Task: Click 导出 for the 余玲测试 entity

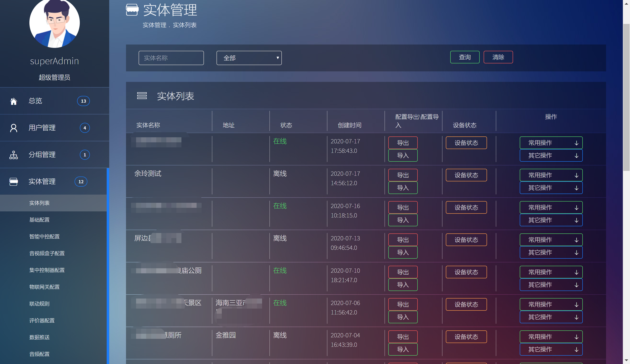Action: click(403, 175)
